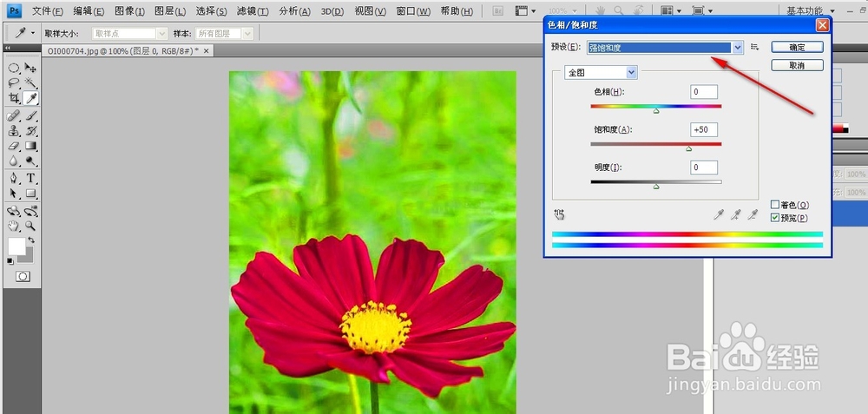This screenshot has height=414, width=868.
Task: Open the 滤镜 menu
Action: 253,11
